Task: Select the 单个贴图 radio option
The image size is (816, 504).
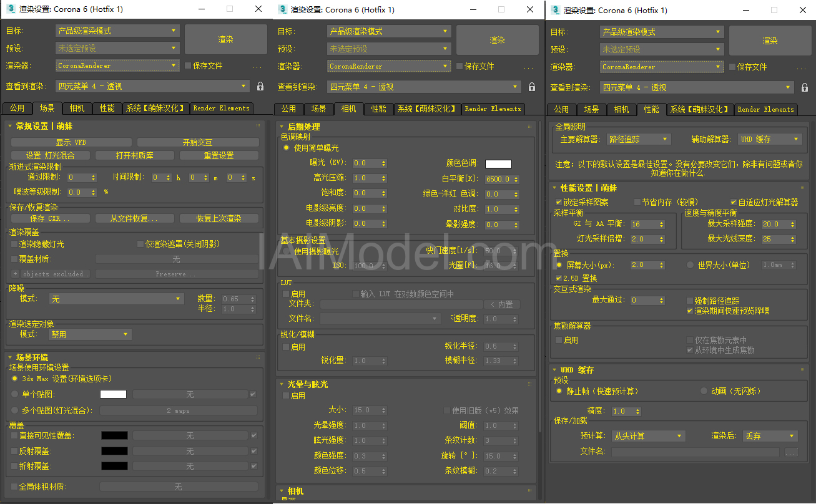Action: [15, 394]
